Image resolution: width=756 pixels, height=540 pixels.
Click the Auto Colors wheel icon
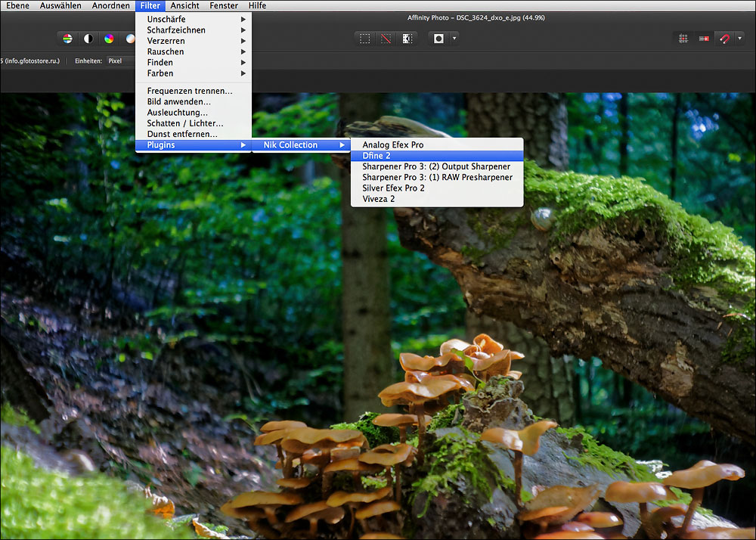tap(110, 39)
